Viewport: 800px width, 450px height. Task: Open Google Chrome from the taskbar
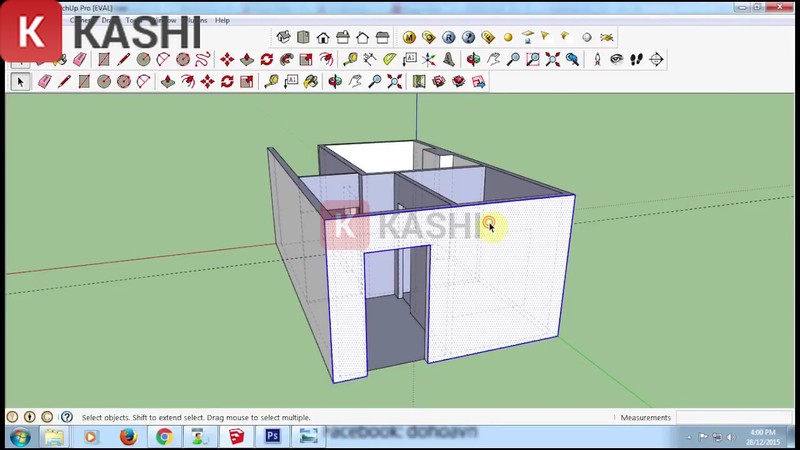point(164,437)
